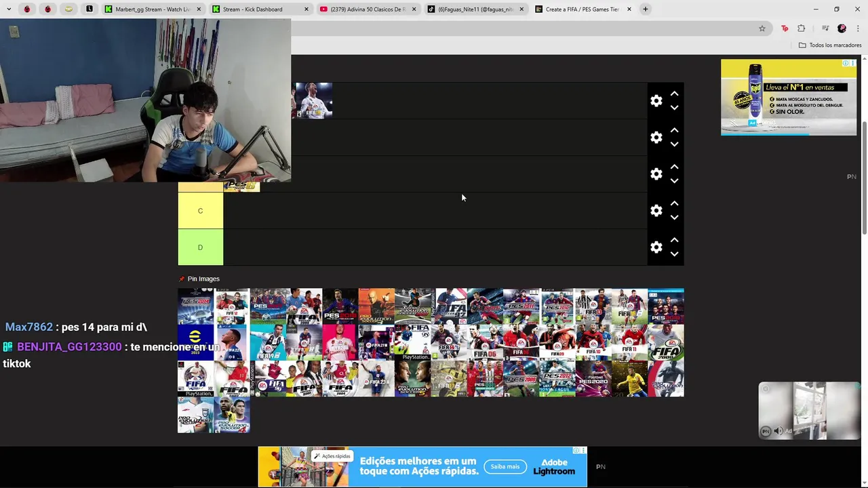Click the page vertical scrollbar
Viewport: 868px width, 488px height.
pyautogui.click(x=864, y=180)
